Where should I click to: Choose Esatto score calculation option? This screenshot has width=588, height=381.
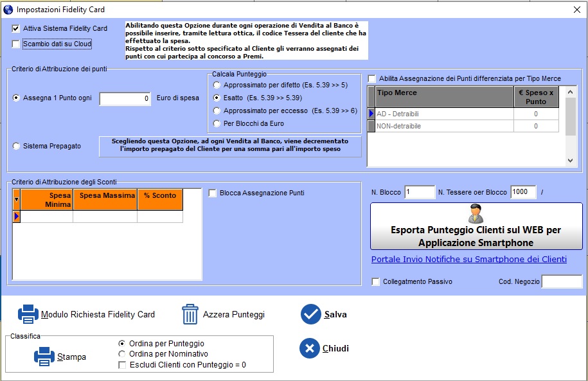pyautogui.click(x=217, y=98)
